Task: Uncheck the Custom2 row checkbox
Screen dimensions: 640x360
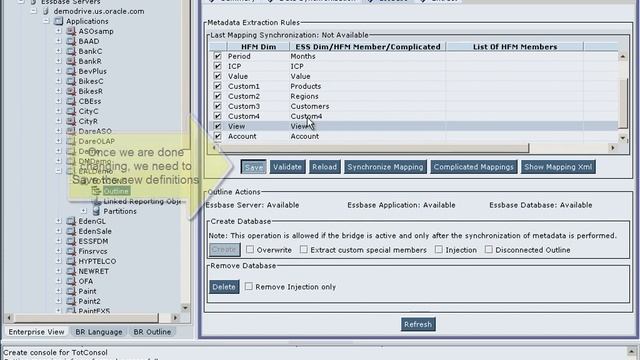Action: pos(218,96)
